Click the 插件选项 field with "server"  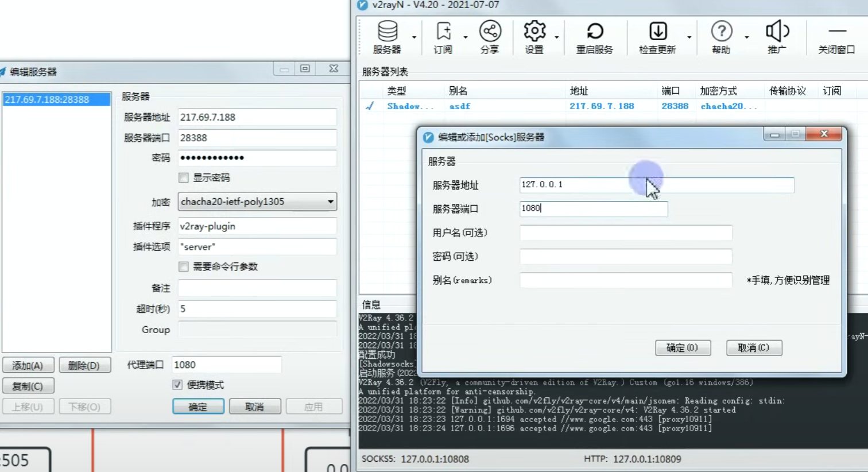pos(257,247)
